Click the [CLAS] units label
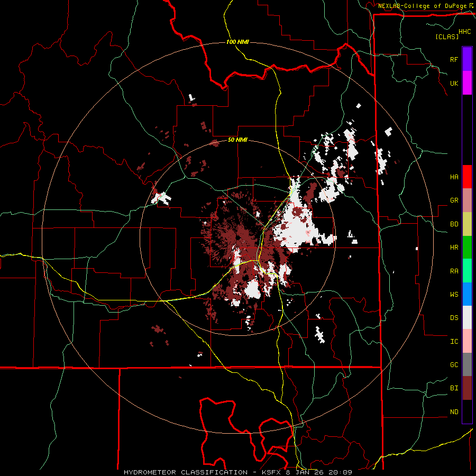This screenshot has height=476, width=476. (447, 37)
